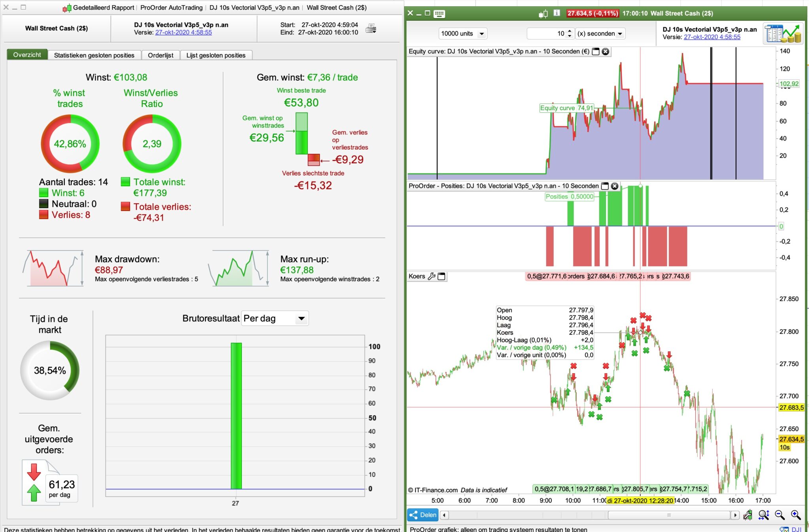Click the zoom-in magnifier icon
Viewport: 809px width, 532px height.
click(796, 515)
